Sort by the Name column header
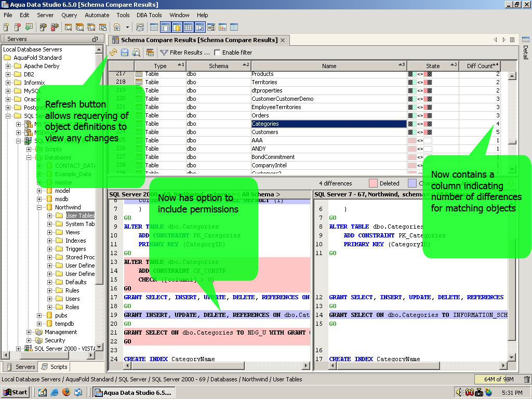The height and width of the screenshot is (399, 532). point(329,66)
